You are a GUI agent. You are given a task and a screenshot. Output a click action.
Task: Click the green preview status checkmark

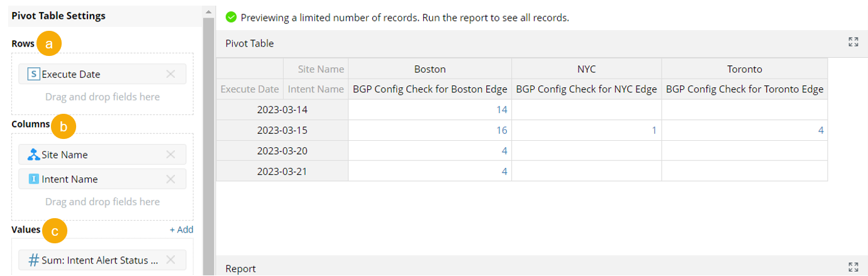pyautogui.click(x=231, y=17)
